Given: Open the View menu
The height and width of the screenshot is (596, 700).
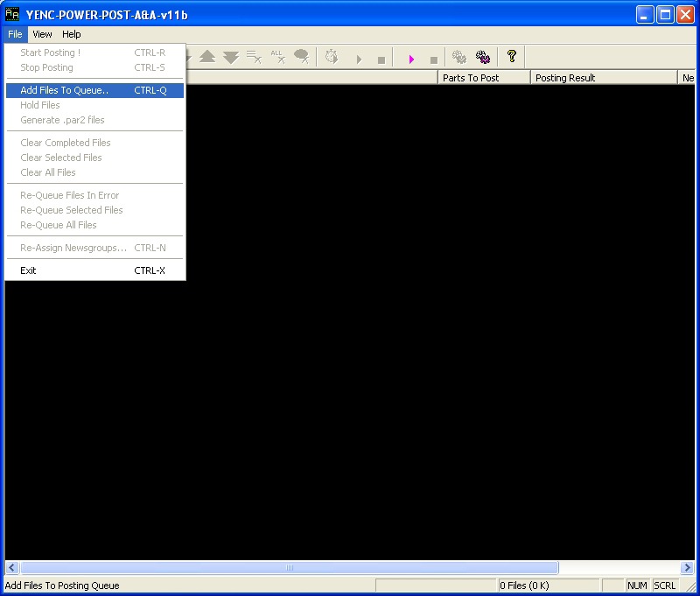Looking at the screenshot, I should pos(42,34).
